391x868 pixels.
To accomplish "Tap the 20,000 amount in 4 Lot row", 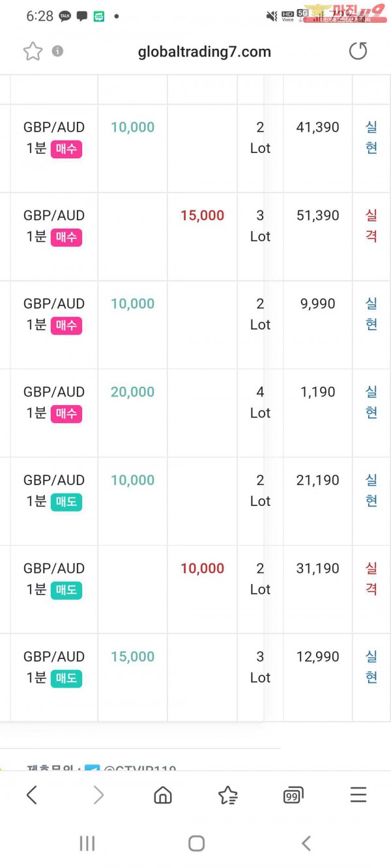I will (x=132, y=392).
